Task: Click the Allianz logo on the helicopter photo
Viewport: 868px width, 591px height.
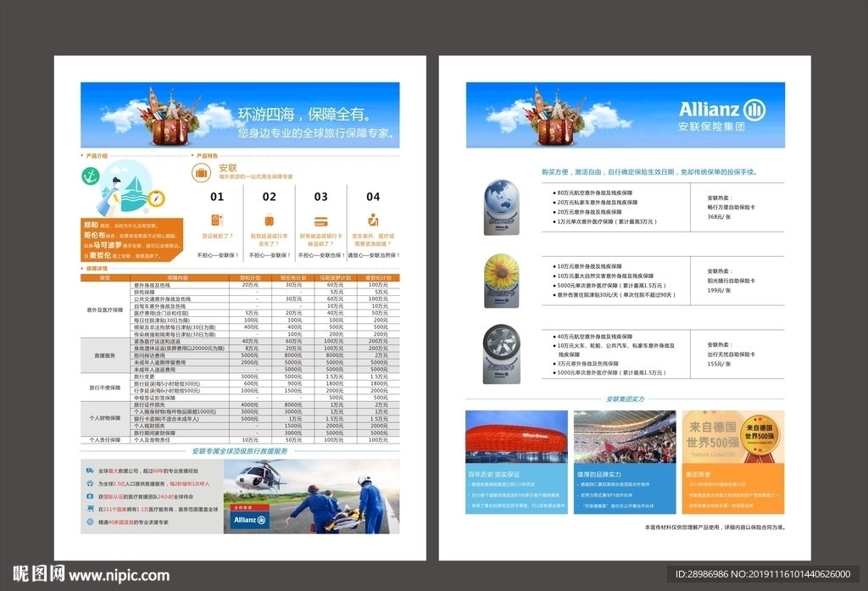Action: (250, 520)
